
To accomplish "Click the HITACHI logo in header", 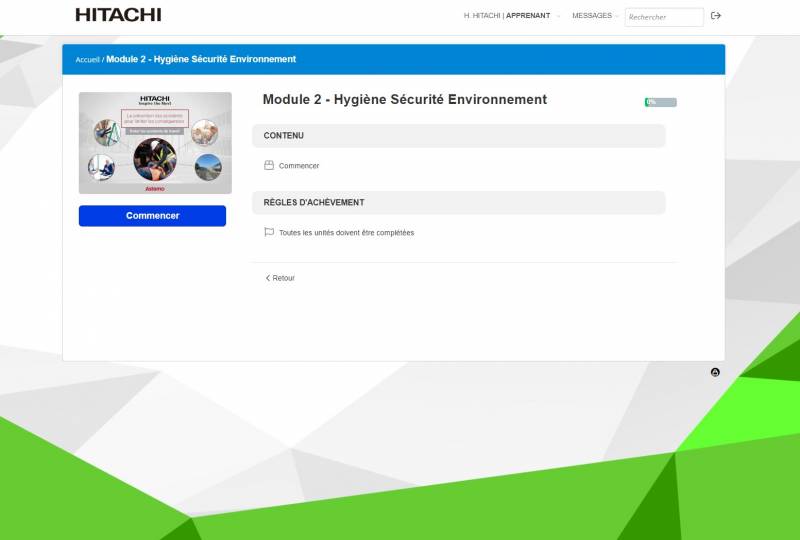I will click(x=118, y=15).
